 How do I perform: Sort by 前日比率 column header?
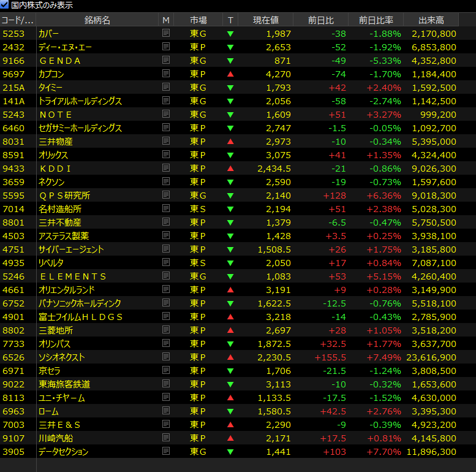click(376, 20)
